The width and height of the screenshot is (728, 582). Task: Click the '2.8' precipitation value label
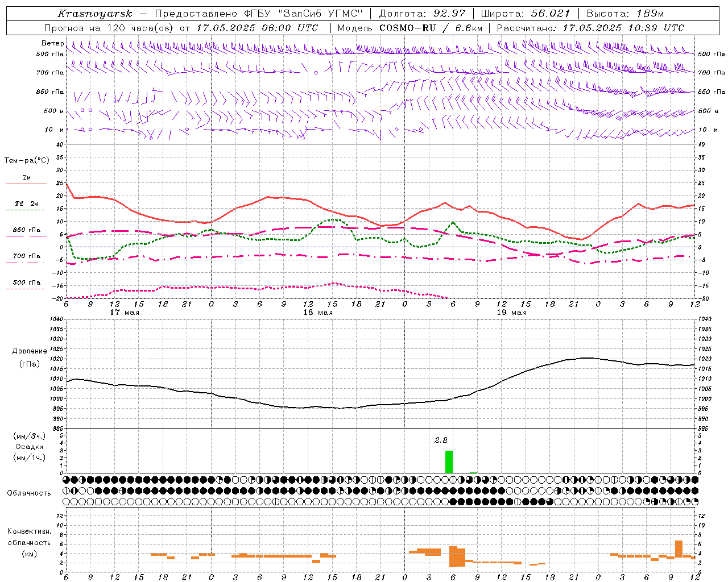point(441,440)
